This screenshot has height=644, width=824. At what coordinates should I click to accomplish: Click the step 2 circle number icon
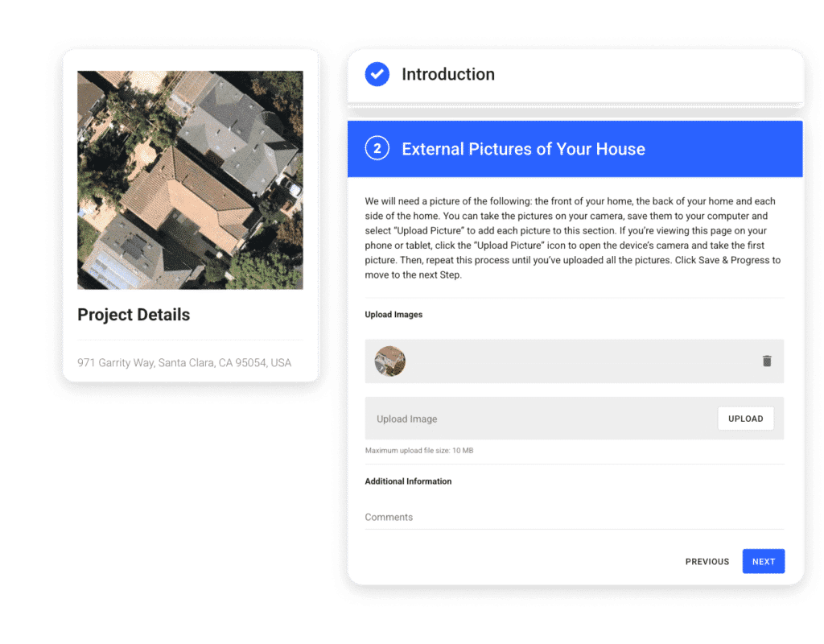coord(377,149)
